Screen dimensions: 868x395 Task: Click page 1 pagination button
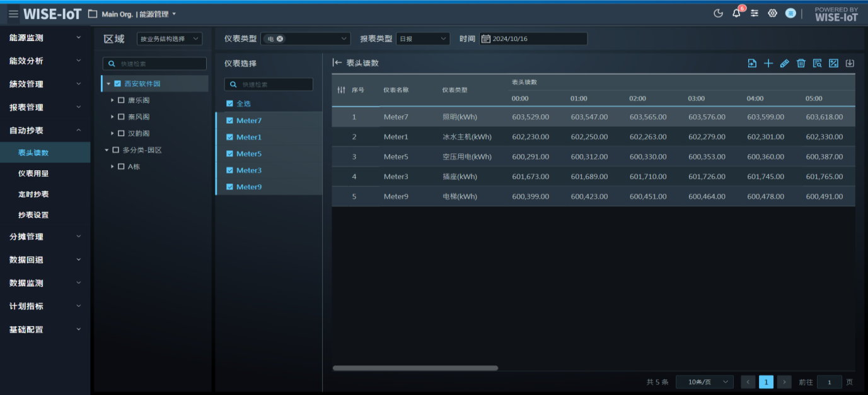coord(766,382)
